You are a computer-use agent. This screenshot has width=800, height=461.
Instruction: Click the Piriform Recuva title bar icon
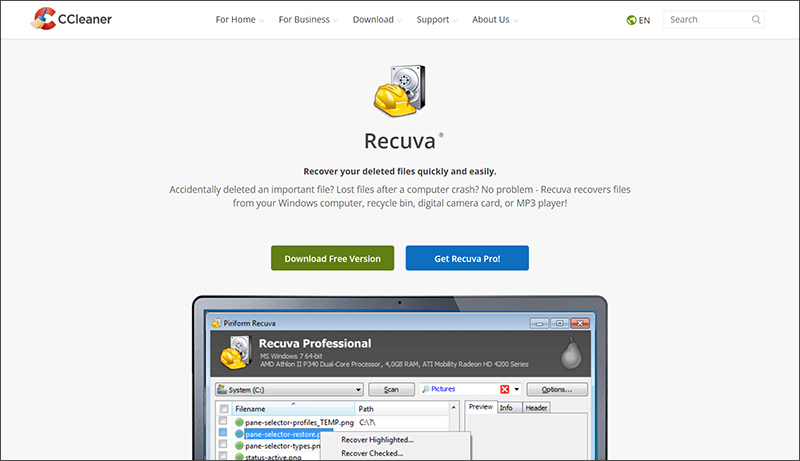tap(216, 323)
